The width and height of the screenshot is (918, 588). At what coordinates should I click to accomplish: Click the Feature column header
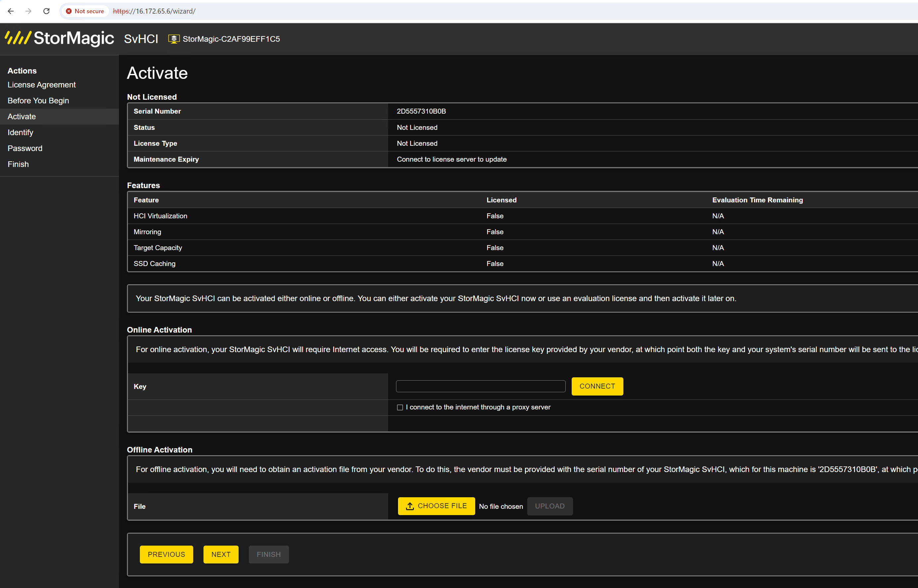point(146,200)
